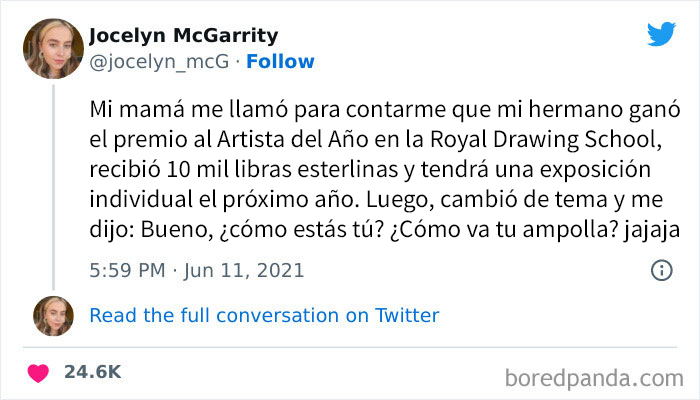Click "Royal Drawing School" in the tweet
The width and height of the screenshot is (700, 400).
pos(569,135)
